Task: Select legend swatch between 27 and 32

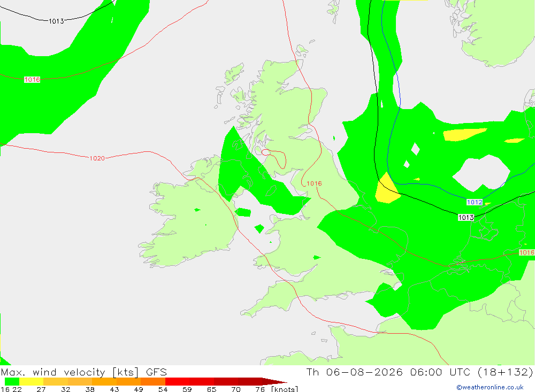Action: click(56, 381)
